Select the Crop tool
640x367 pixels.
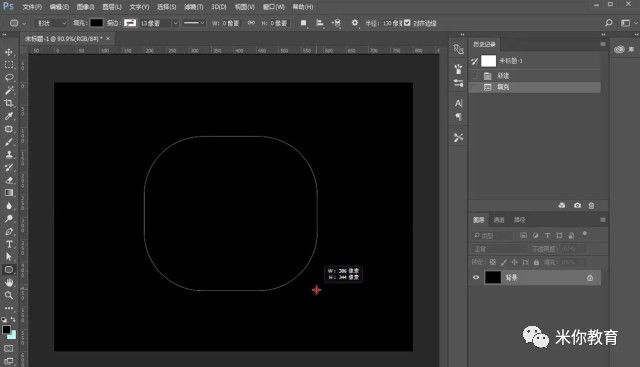[x=9, y=103]
